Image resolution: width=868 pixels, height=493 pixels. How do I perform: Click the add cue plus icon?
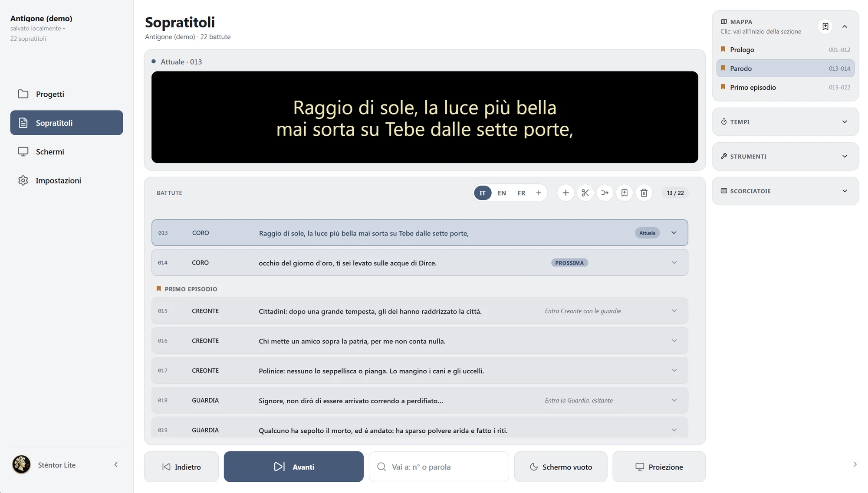coord(566,193)
